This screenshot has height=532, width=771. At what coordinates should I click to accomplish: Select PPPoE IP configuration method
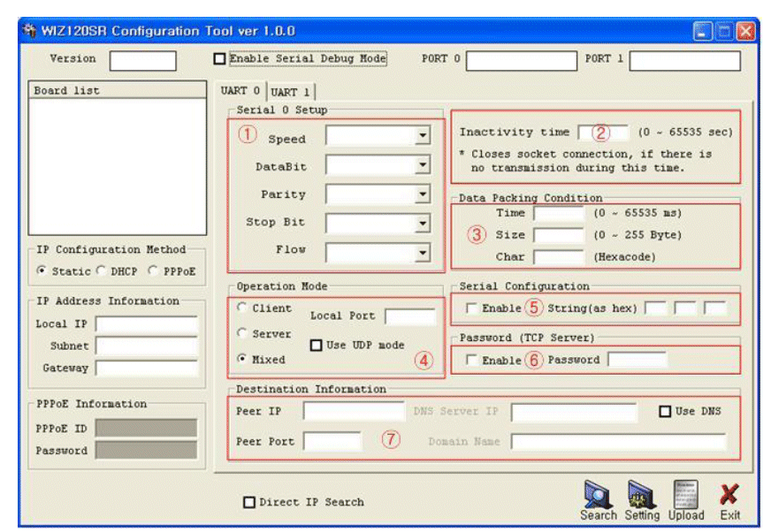pos(152,270)
